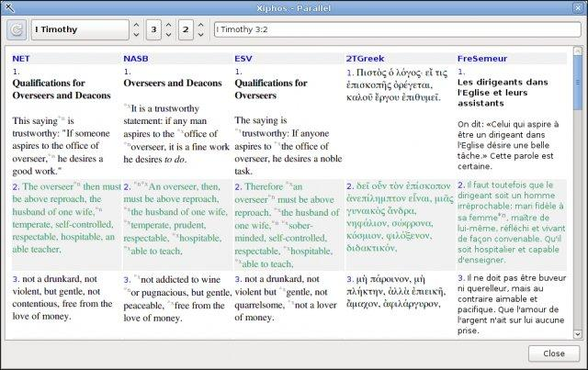Open the I Timothy book dropdown
588x370 pixels.
[x=77, y=30]
